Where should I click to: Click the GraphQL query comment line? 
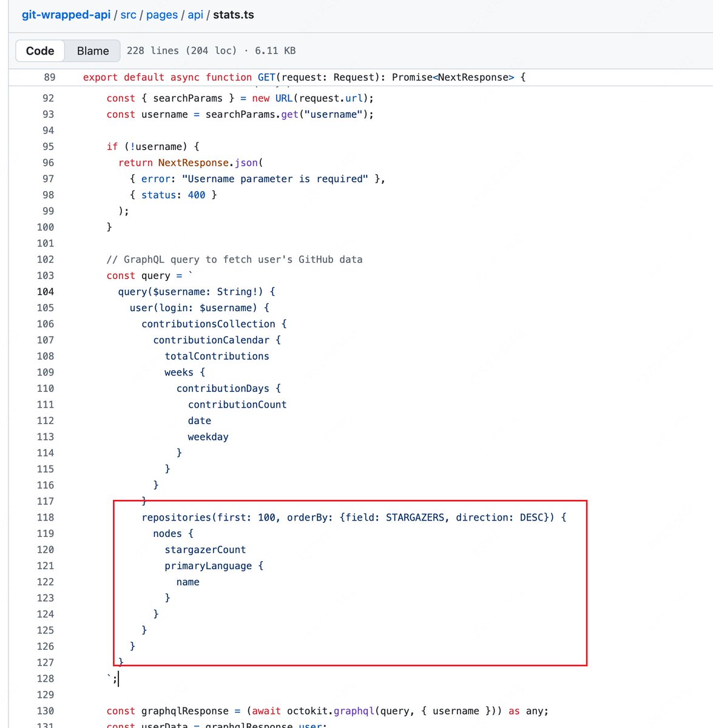coord(234,259)
